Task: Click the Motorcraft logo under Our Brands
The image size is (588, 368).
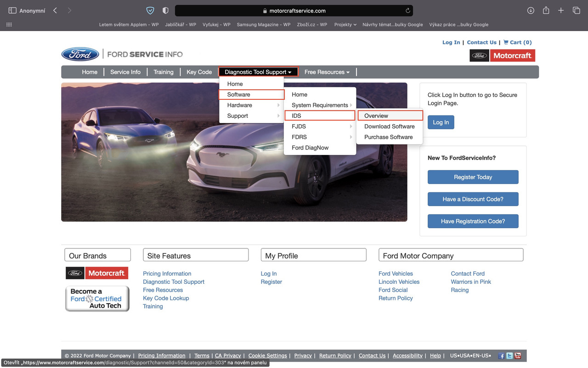Action: pyautogui.click(x=97, y=273)
